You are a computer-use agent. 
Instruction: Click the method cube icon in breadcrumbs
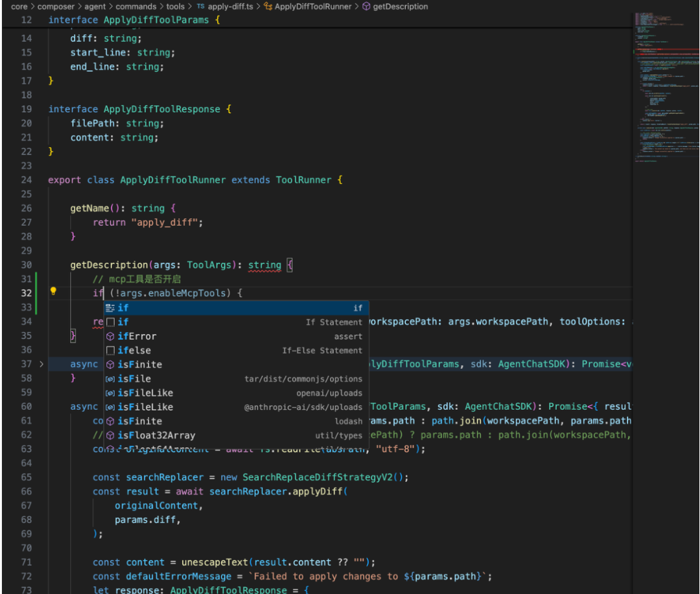coord(366,6)
